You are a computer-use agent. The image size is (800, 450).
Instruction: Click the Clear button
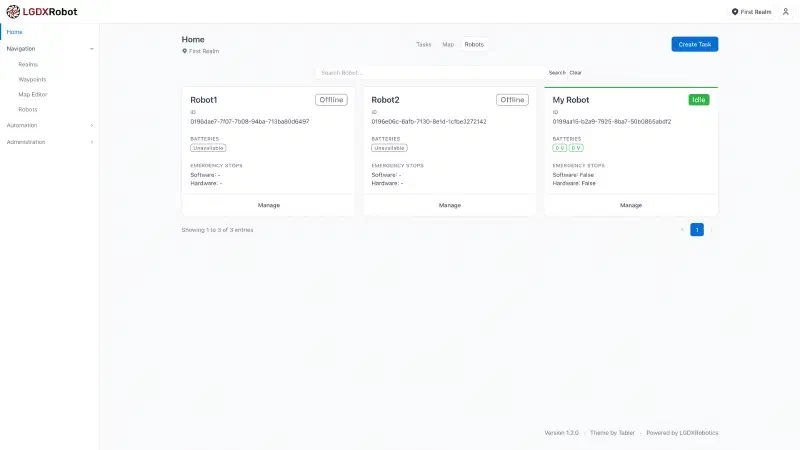576,72
